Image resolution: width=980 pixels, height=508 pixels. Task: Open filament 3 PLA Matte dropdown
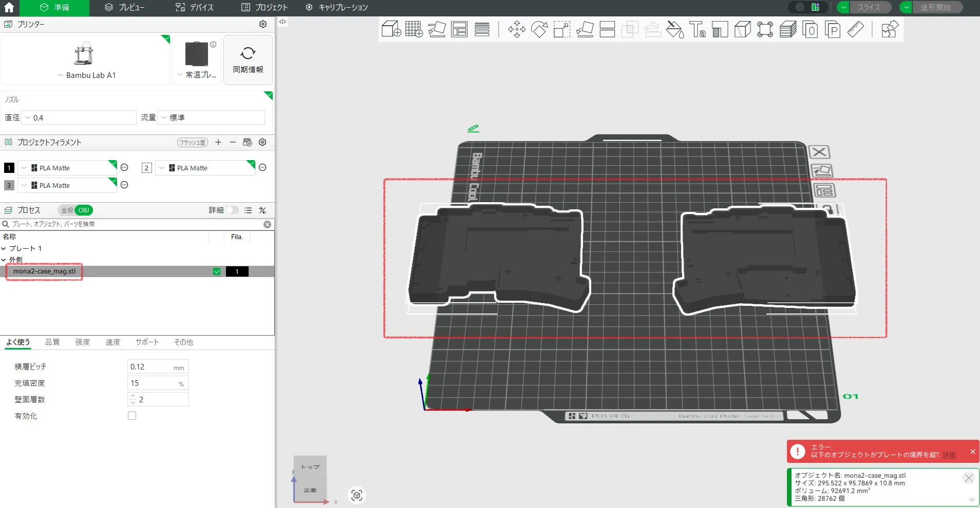tap(68, 185)
